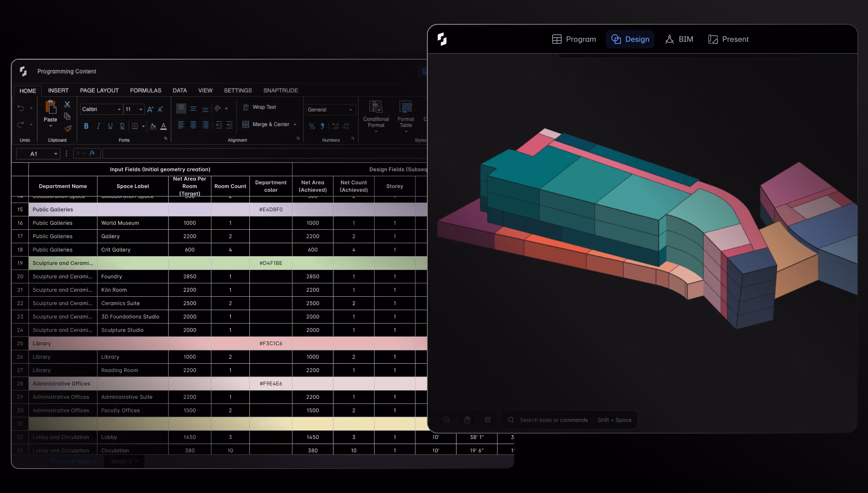Toggle double underline formatting
This screenshot has height=493, width=868.
122,126
